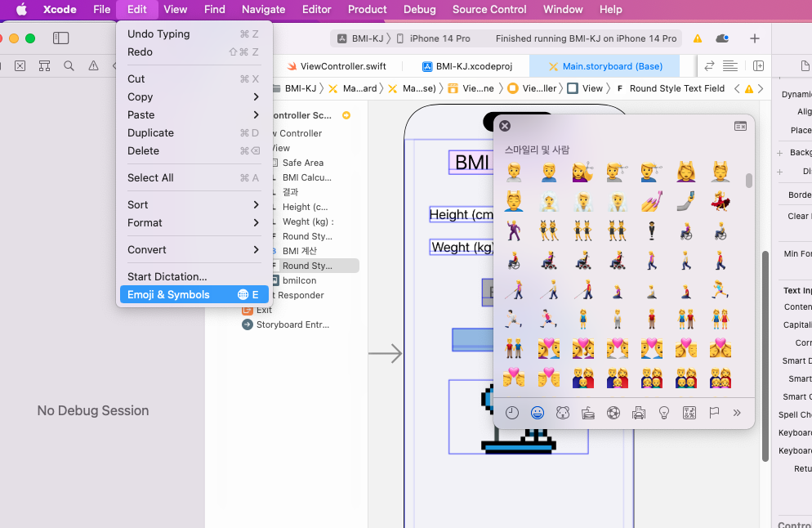Image resolution: width=812 pixels, height=528 pixels.
Task: Expand the Sort submenu
Action: [x=194, y=204]
